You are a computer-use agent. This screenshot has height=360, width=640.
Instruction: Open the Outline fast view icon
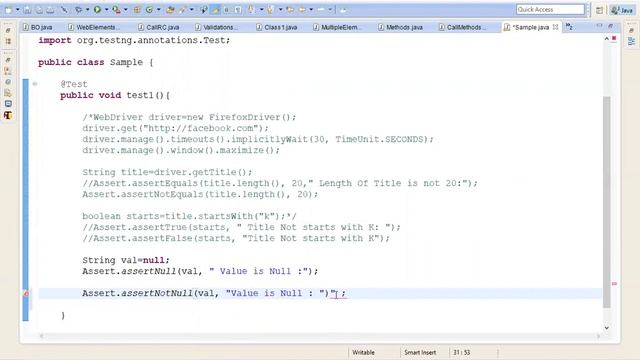click(631, 41)
